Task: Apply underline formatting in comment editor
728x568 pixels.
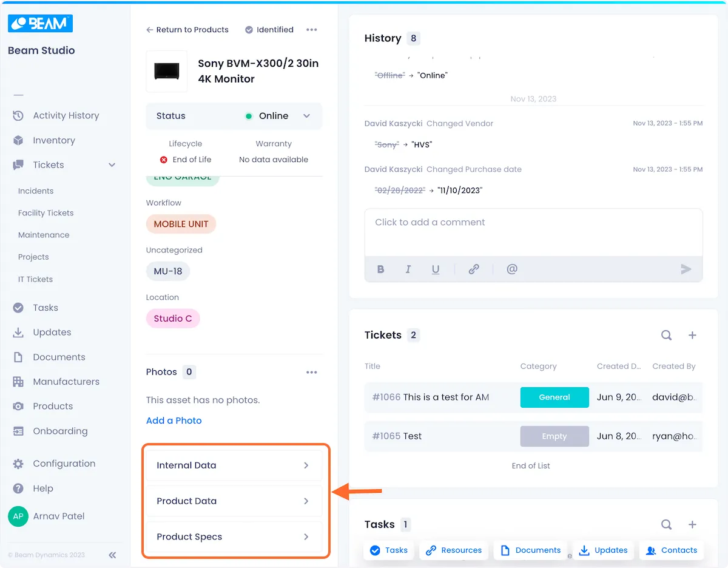Action: click(x=436, y=269)
